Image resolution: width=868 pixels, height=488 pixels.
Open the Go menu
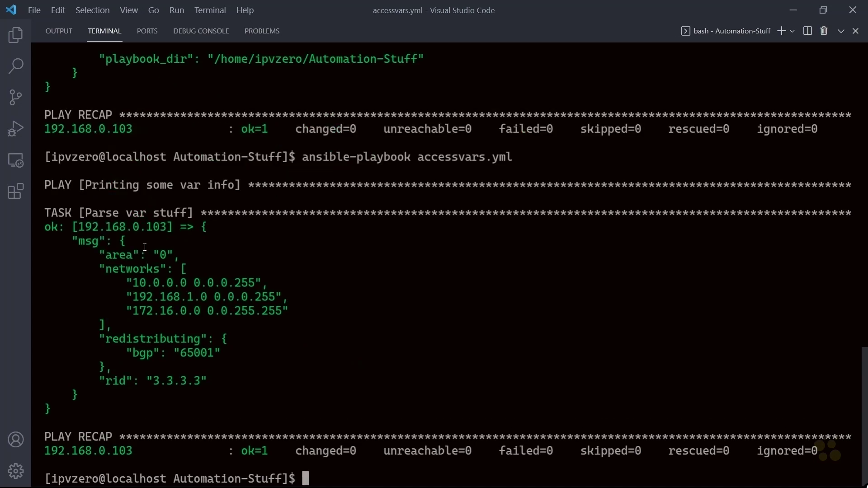click(154, 10)
